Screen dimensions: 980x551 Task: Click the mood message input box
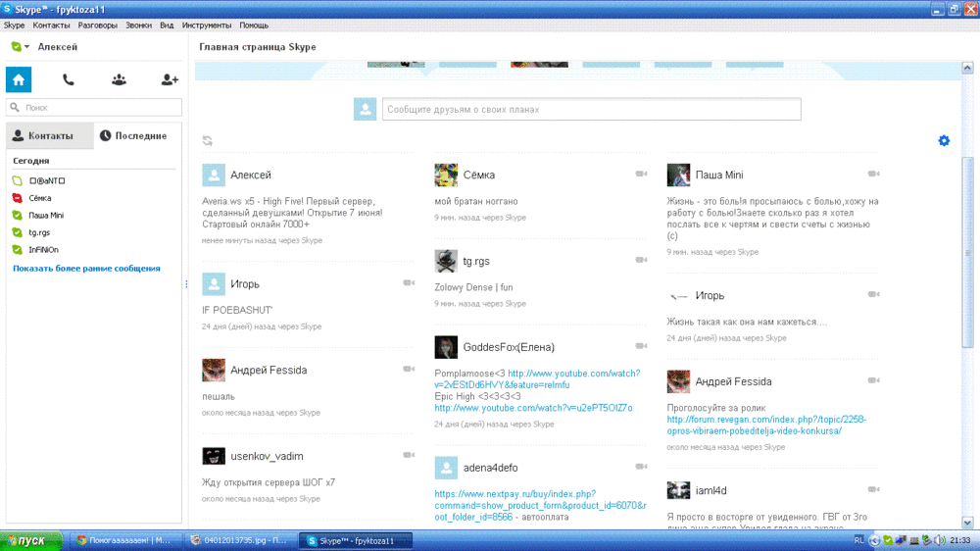pos(591,110)
